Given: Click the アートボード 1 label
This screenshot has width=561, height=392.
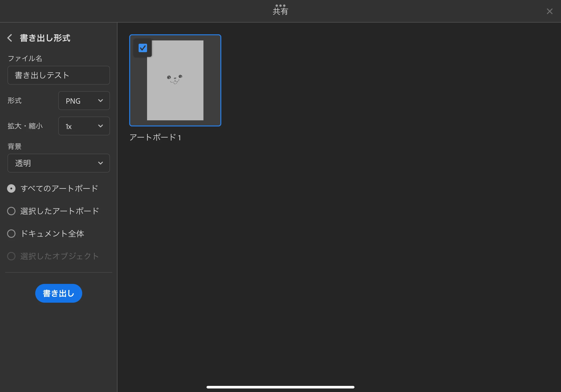Looking at the screenshot, I should coord(155,137).
